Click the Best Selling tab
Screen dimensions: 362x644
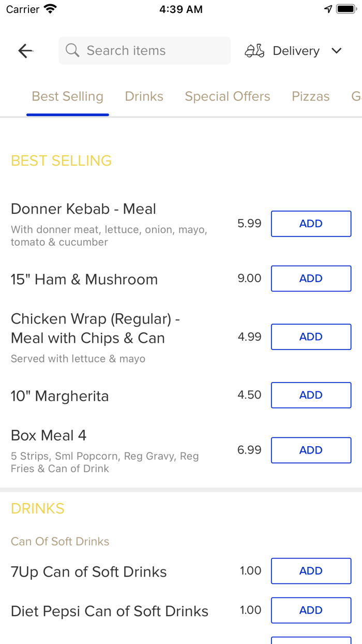pyautogui.click(x=67, y=96)
